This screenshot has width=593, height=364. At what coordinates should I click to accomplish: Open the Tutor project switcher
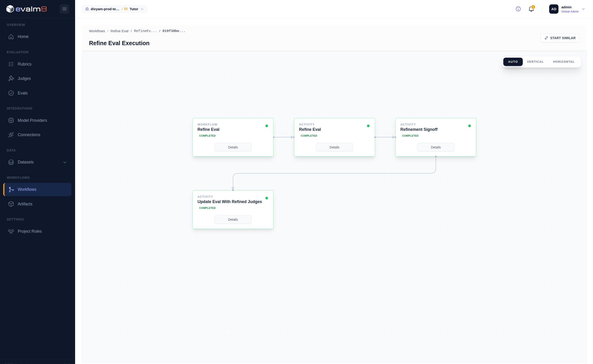(x=134, y=9)
